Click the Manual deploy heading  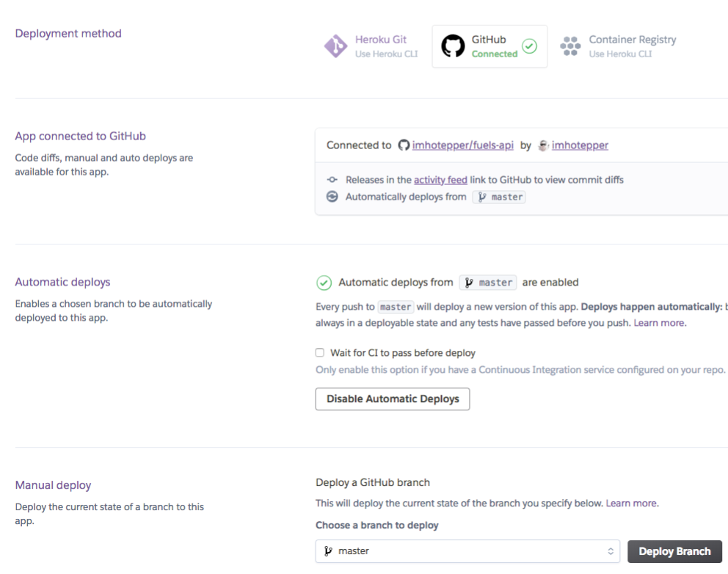(x=53, y=485)
